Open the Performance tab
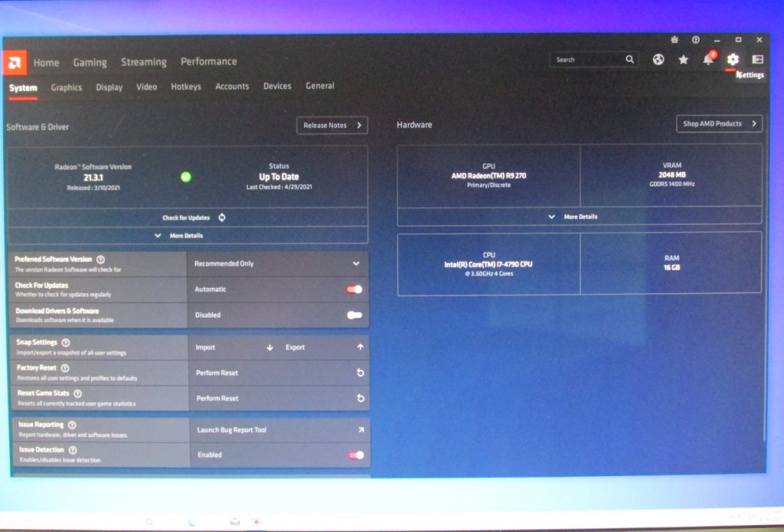 (208, 61)
